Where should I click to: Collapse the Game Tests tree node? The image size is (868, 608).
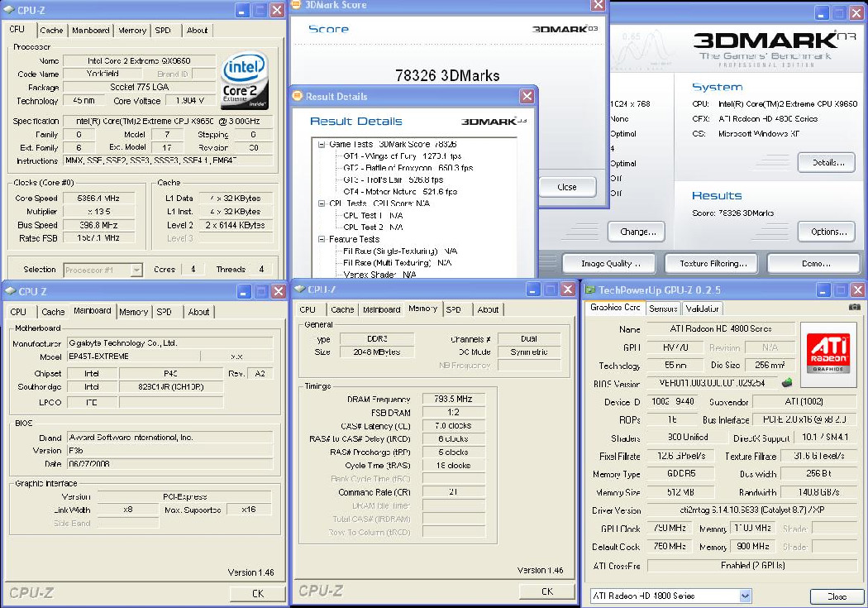pos(321,144)
